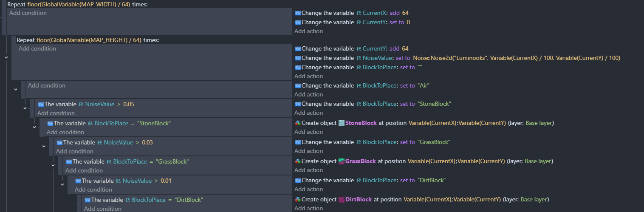
Task: Click the DirtBlock object icon
Action: click(x=341, y=200)
